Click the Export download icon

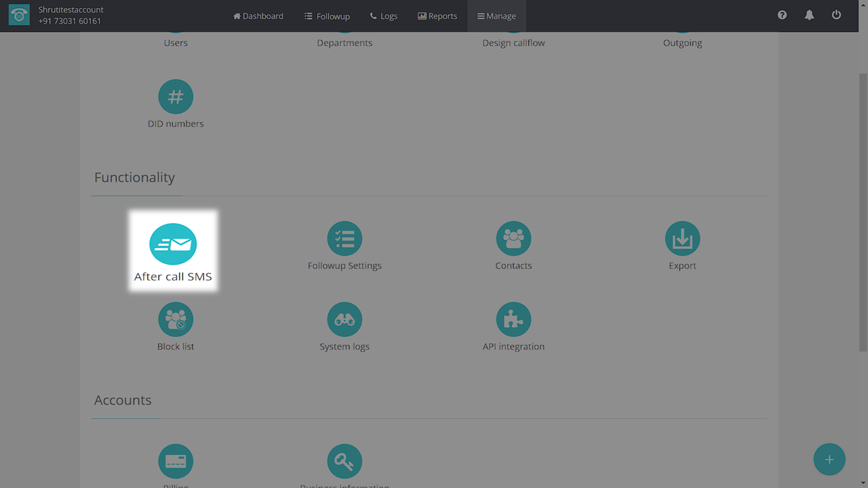coord(682,239)
